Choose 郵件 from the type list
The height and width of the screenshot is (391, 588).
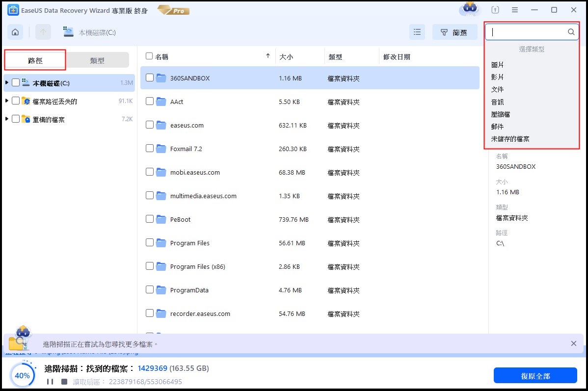pos(497,127)
